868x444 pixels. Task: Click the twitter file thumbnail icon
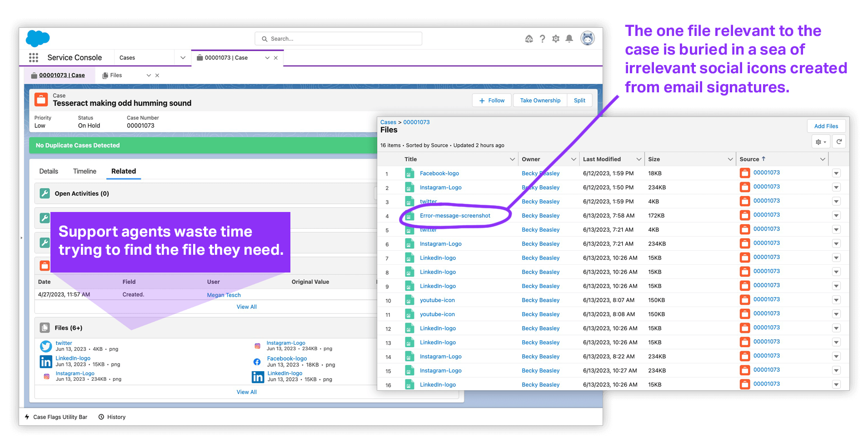pyautogui.click(x=46, y=346)
